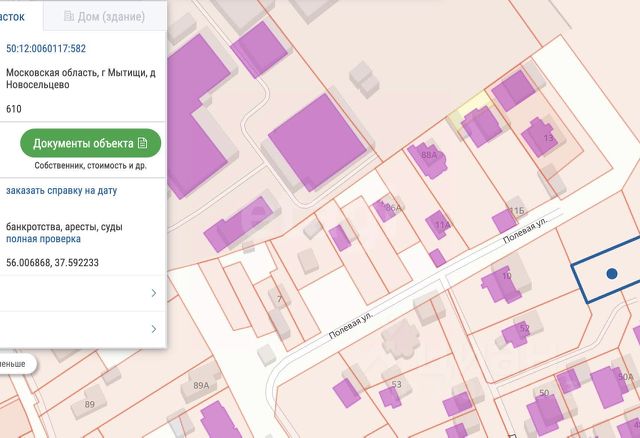Screen dimensions: 640x438
Task: Click building number 52 on map
Action: tap(516, 334)
